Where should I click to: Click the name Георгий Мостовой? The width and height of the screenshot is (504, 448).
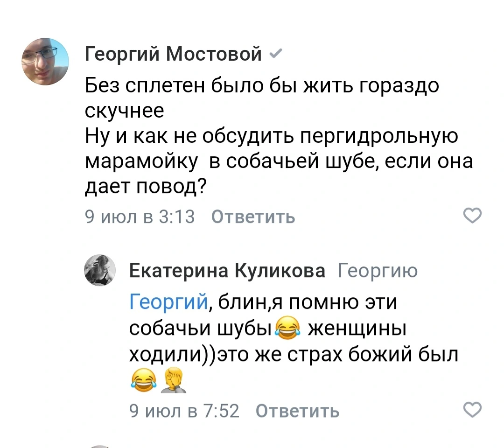[173, 54]
